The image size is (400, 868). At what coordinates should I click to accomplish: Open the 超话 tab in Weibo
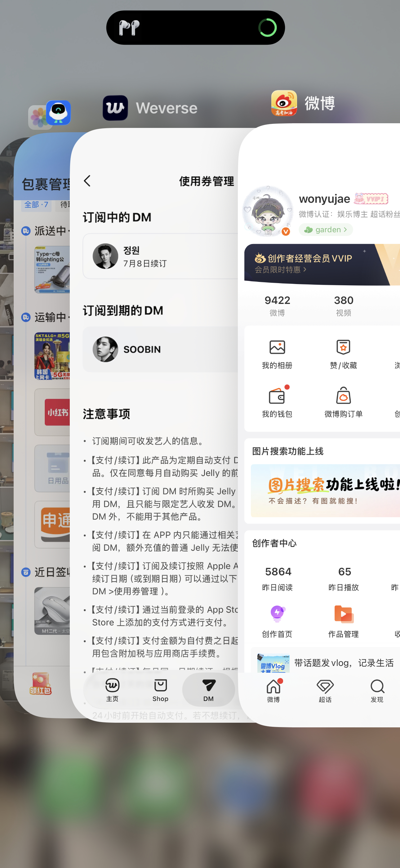[325, 690]
